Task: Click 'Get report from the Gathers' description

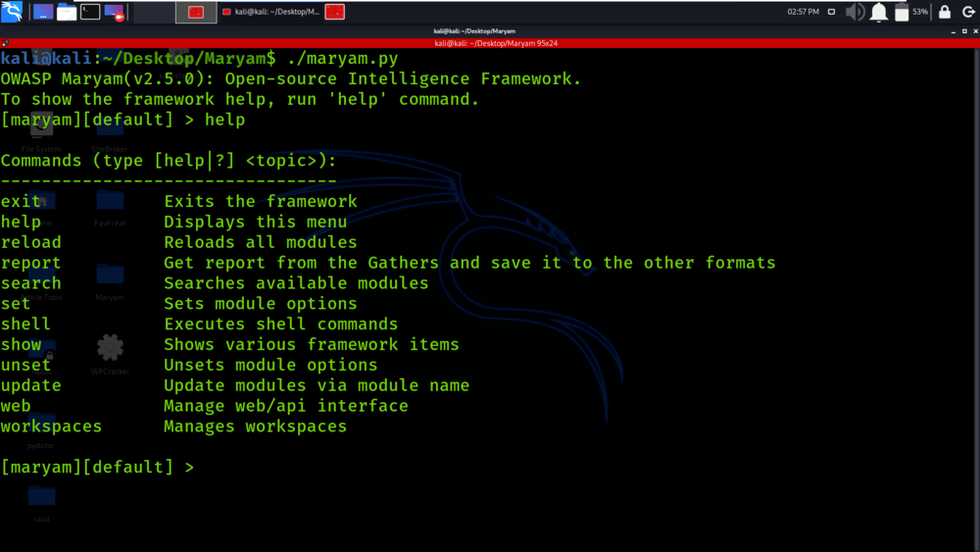Action: pyautogui.click(x=469, y=263)
